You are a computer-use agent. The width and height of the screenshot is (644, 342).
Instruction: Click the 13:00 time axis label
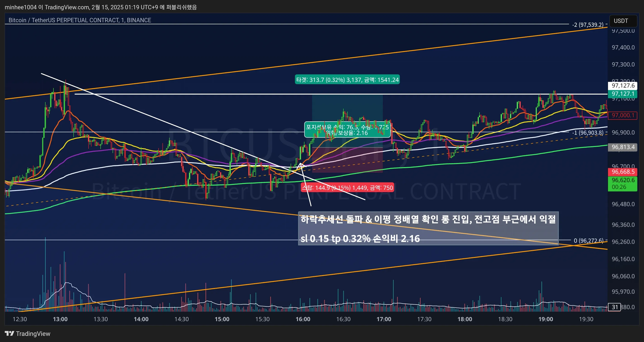60,319
